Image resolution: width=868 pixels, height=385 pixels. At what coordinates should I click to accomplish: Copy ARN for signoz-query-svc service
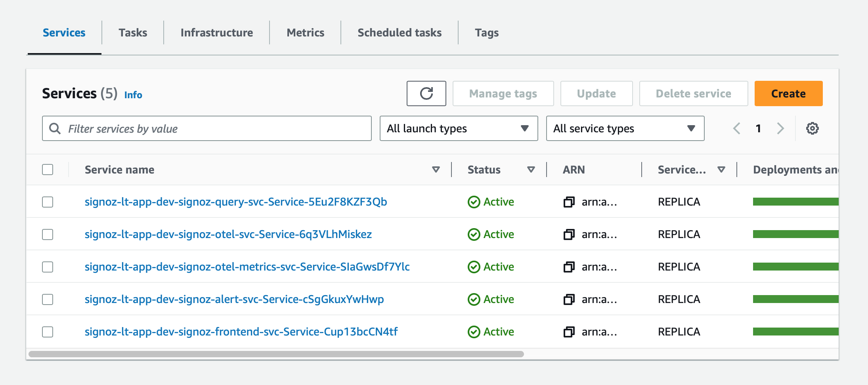click(x=569, y=202)
